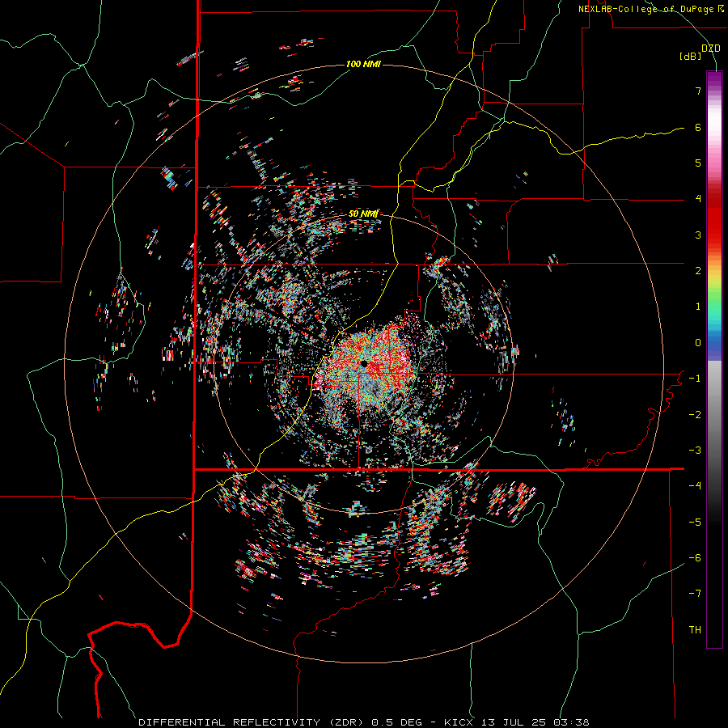Click the blue 0 dB band of color bar
The image size is (728, 728).
714,345
